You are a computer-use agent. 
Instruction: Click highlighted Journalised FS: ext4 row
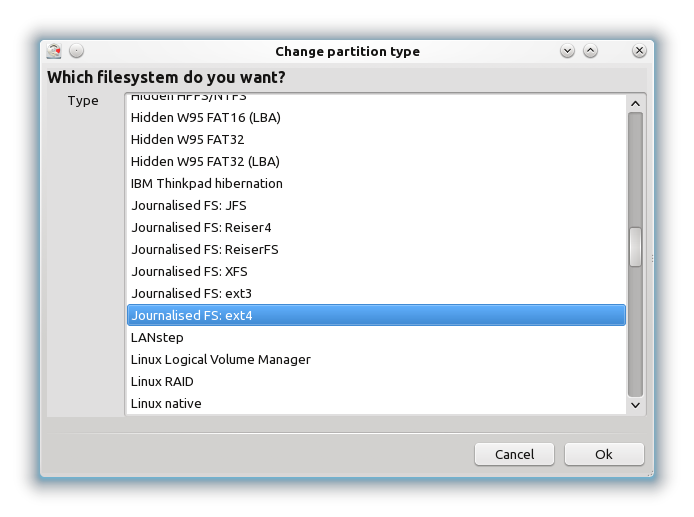(x=375, y=316)
